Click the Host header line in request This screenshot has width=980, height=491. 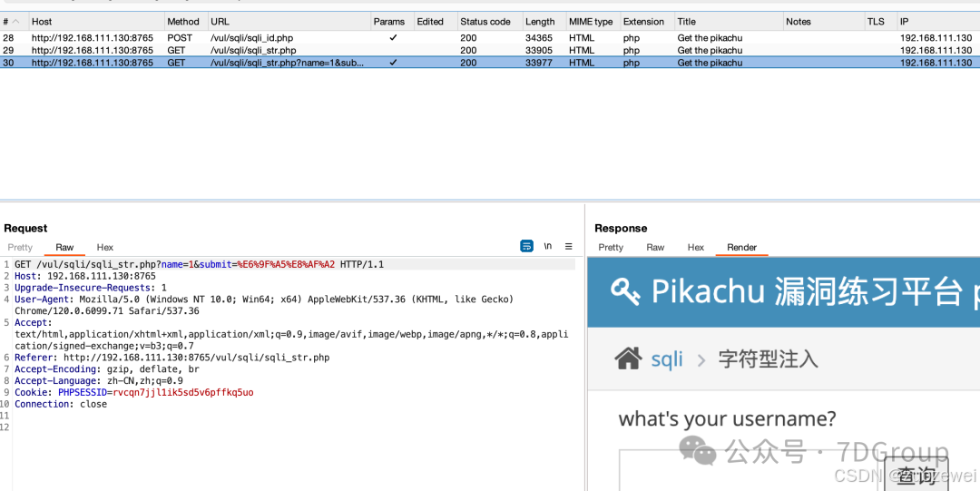point(85,276)
